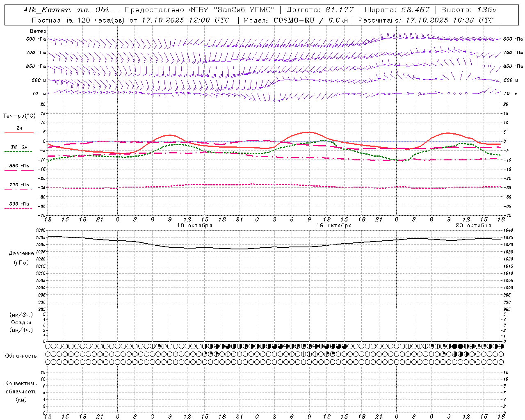Click the station title Alk_Kamen-na-Obi
The width and height of the screenshot is (525, 420).
click(66, 10)
